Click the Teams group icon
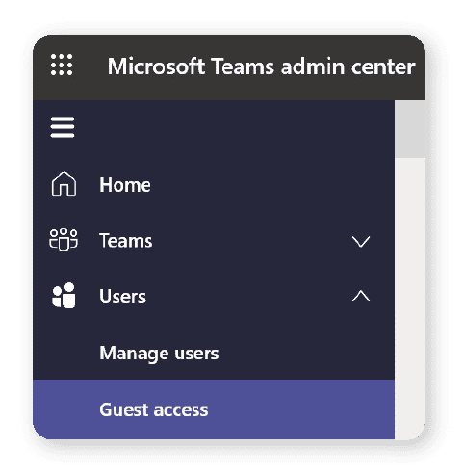Screen dimensions: 463x476 coord(64,240)
